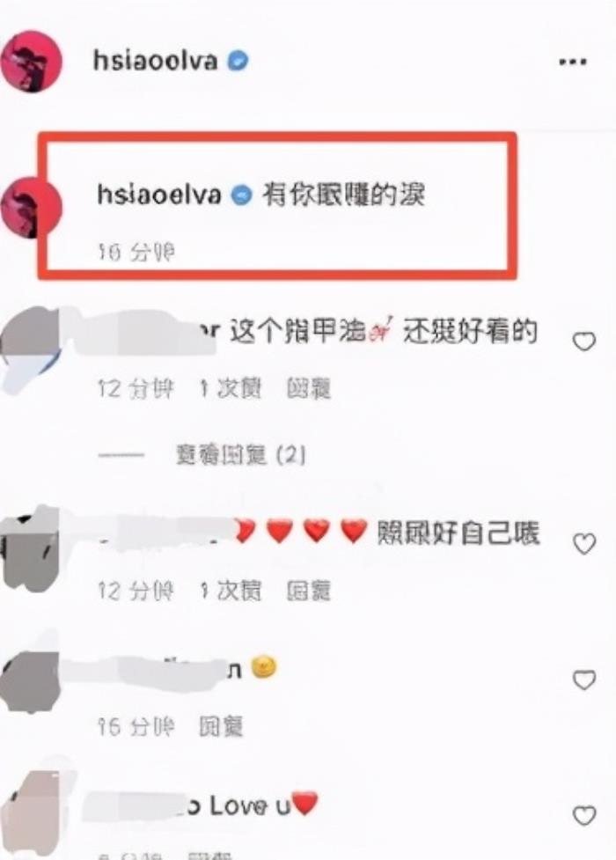Viewport: 616px width, 860px height.
Task: Like the smiley emoji comment with heart
Action: 583,680
